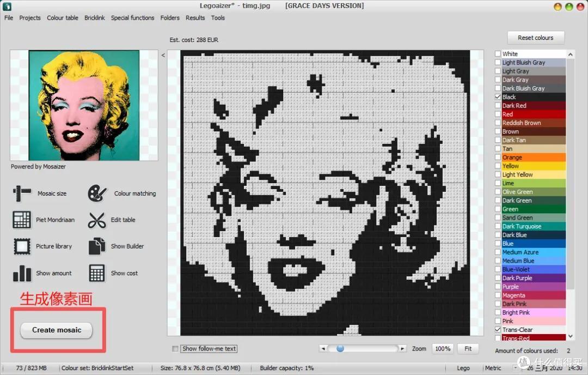Uncheck the Black colour checkbox
This screenshot has width=588, height=375.
498,97
